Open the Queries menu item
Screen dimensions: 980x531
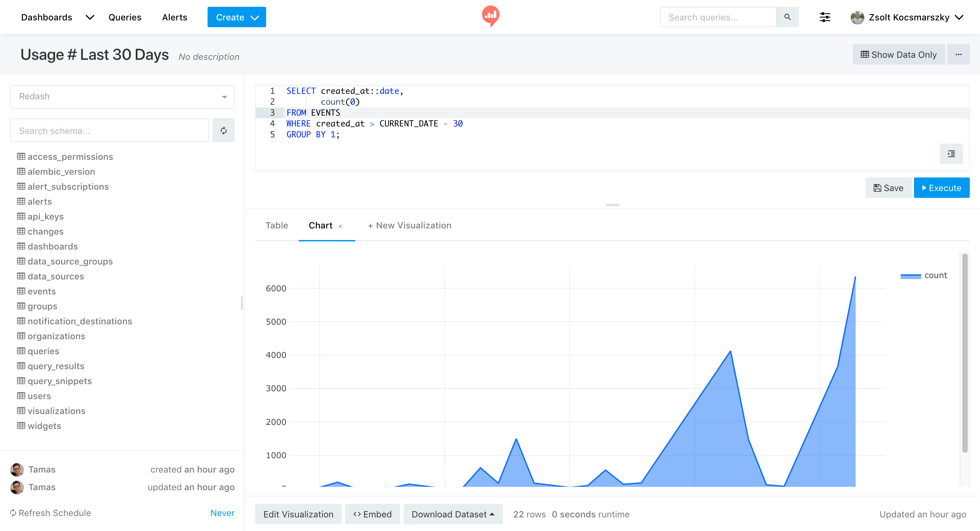point(125,17)
